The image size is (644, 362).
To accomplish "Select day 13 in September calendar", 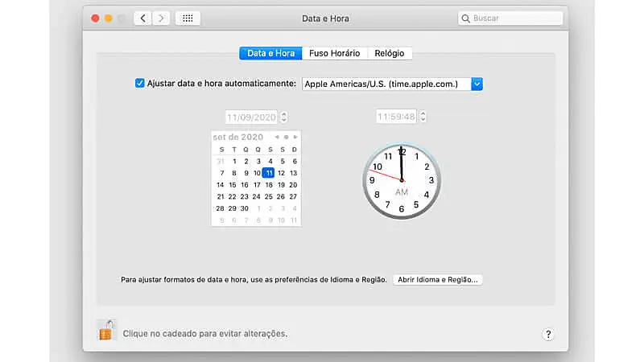I will point(293,173).
